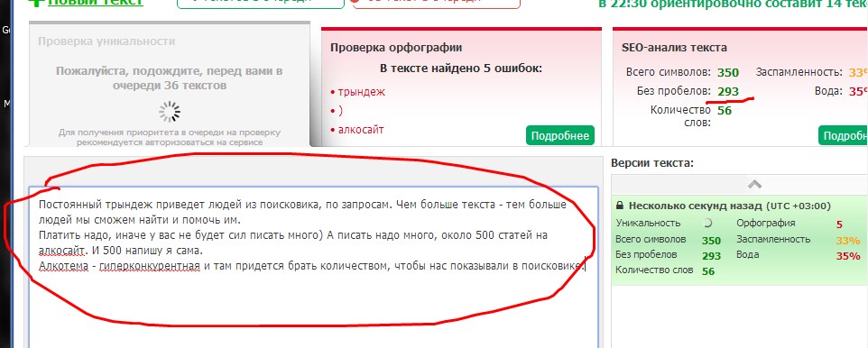Click the lock icon beside Несколько секунд назад
868x348 pixels.
[621, 206]
